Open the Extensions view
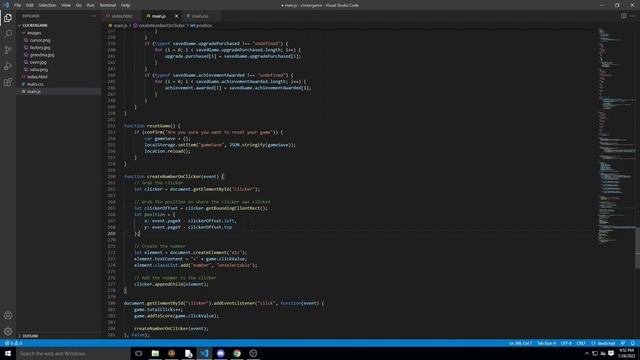 click(x=8, y=82)
